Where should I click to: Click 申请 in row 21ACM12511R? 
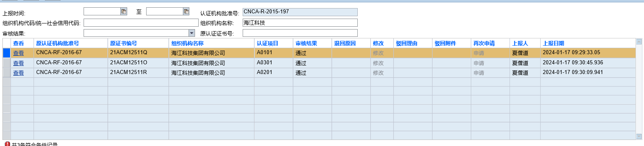tap(479, 73)
